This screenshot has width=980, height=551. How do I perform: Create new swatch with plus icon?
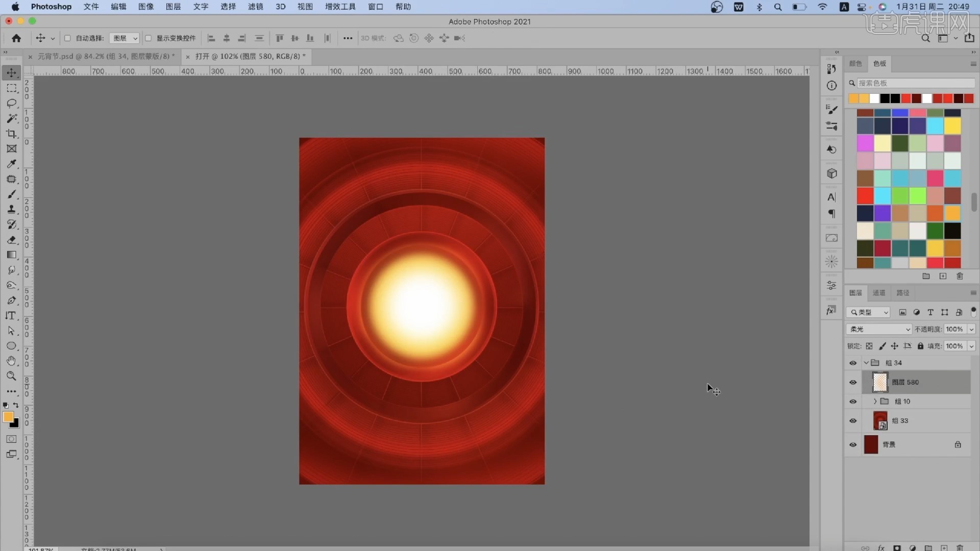943,276
